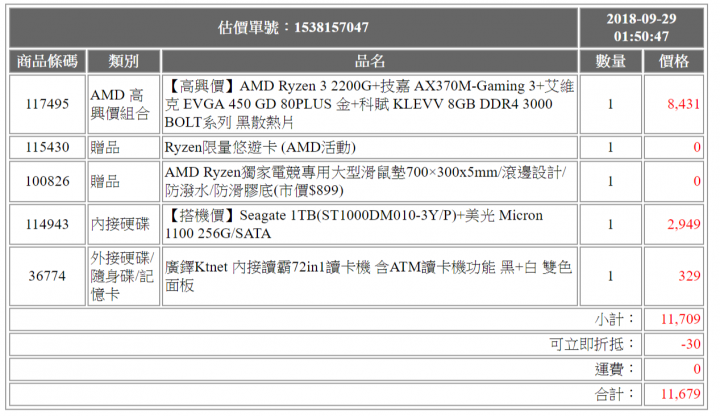Viewport: 720px width, 416px height.
Task: Click quantity 1 in the 36774 row
Action: [610, 276]
